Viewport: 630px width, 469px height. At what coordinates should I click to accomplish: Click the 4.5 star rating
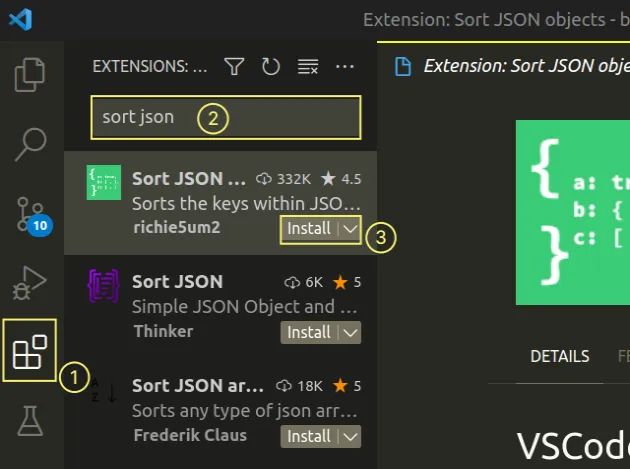341,179
